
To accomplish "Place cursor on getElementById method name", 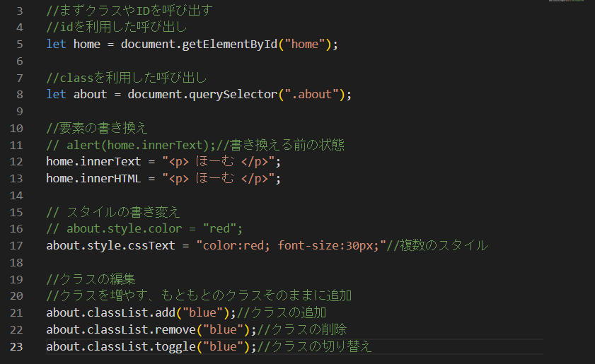I will 229,45.
